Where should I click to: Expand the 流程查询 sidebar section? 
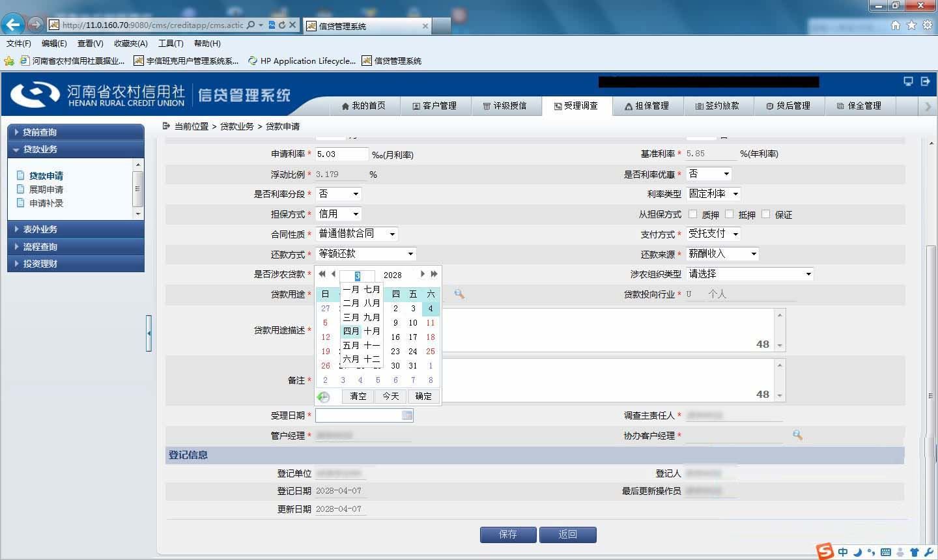[x=76, y=247]
